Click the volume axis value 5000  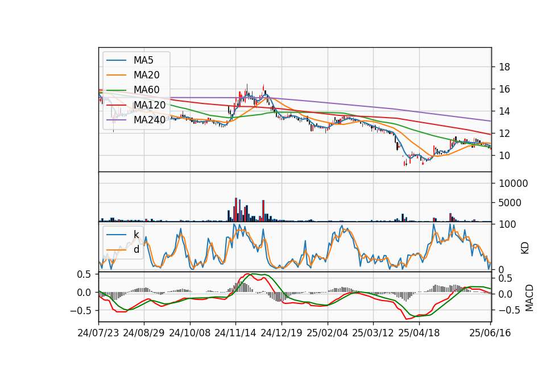[x=510, y=203]
